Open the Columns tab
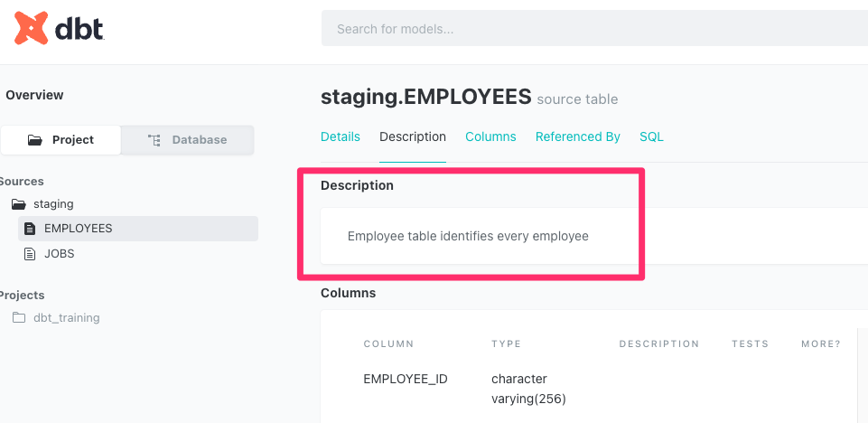This screenshot has width=868, height=423. [490, 136]
